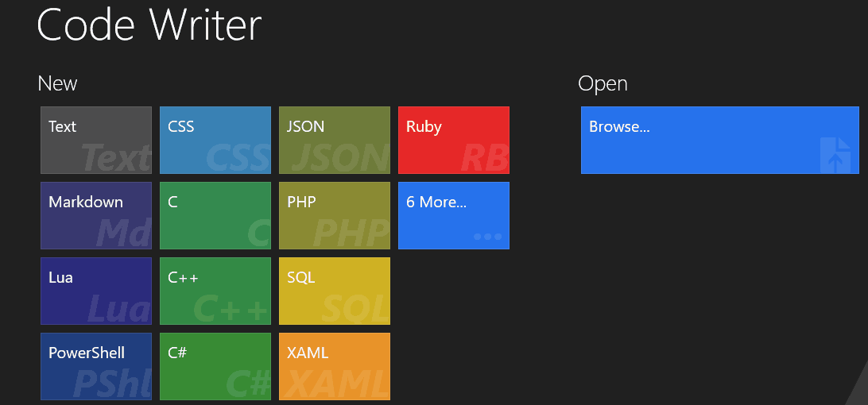Create a new C++ document
Image resolution: width=868 pixels, height=405 pixels.
[215, 291]
